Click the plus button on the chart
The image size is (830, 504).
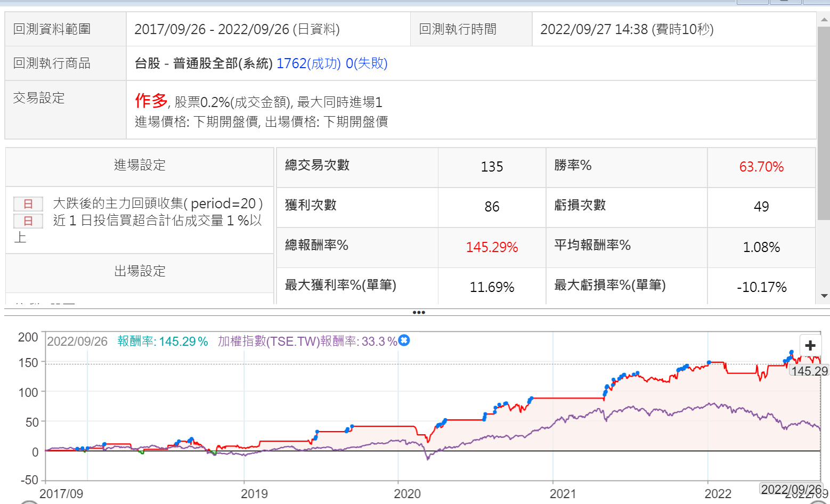pyautogui.click(x=810, y=346)
